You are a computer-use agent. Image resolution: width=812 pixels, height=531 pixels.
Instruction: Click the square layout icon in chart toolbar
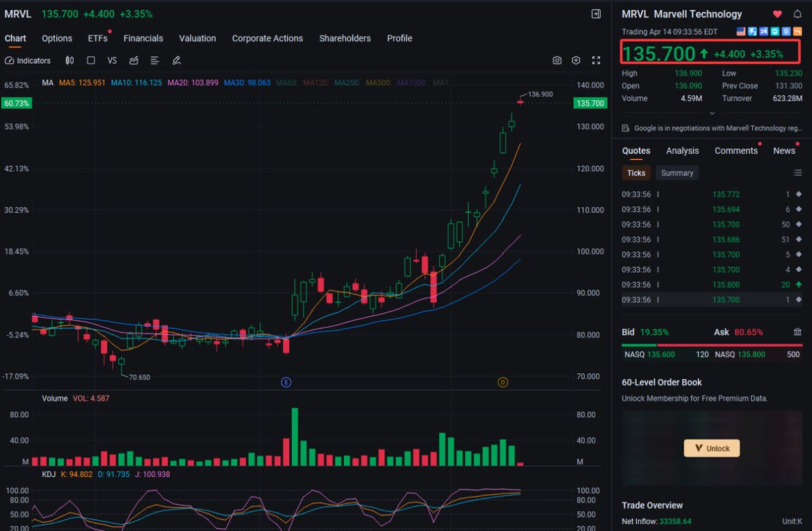point(91,60)
